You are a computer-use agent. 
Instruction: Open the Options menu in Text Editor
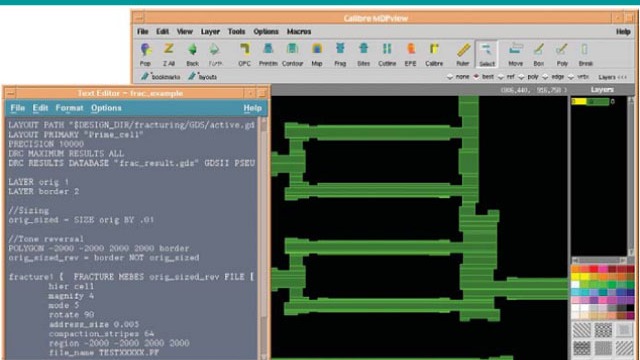tap(106, 108)
